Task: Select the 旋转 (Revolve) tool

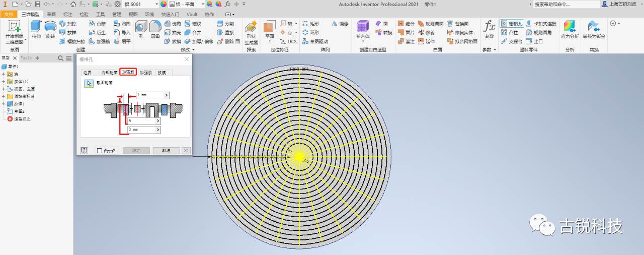Action: 50,30
